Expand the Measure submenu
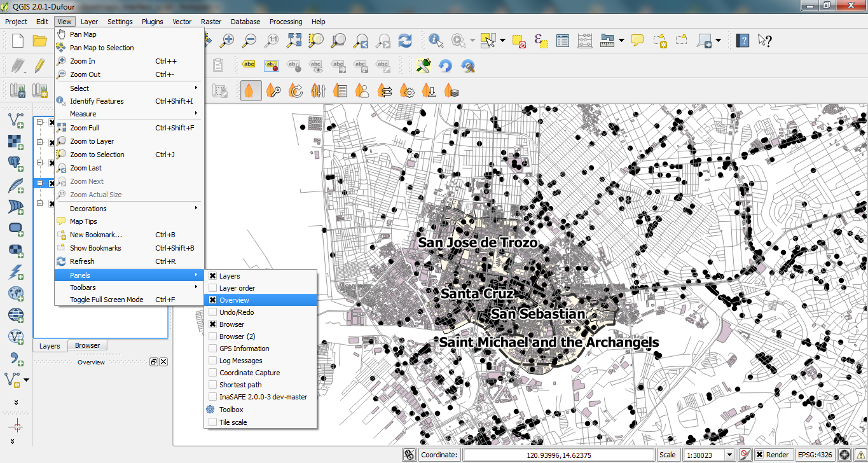Viewport: 868px width, 463px height. (x=128, y=114)
